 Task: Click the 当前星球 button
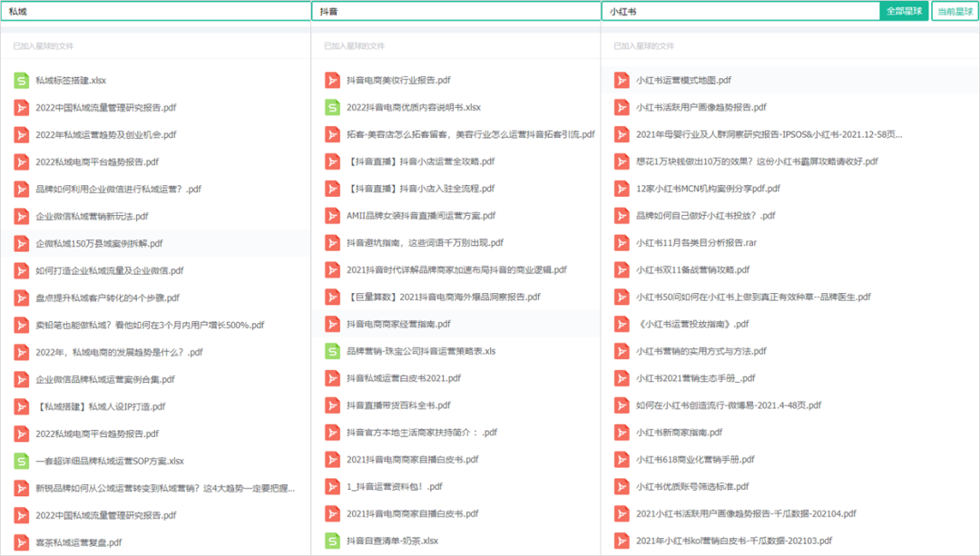(955, 11)
